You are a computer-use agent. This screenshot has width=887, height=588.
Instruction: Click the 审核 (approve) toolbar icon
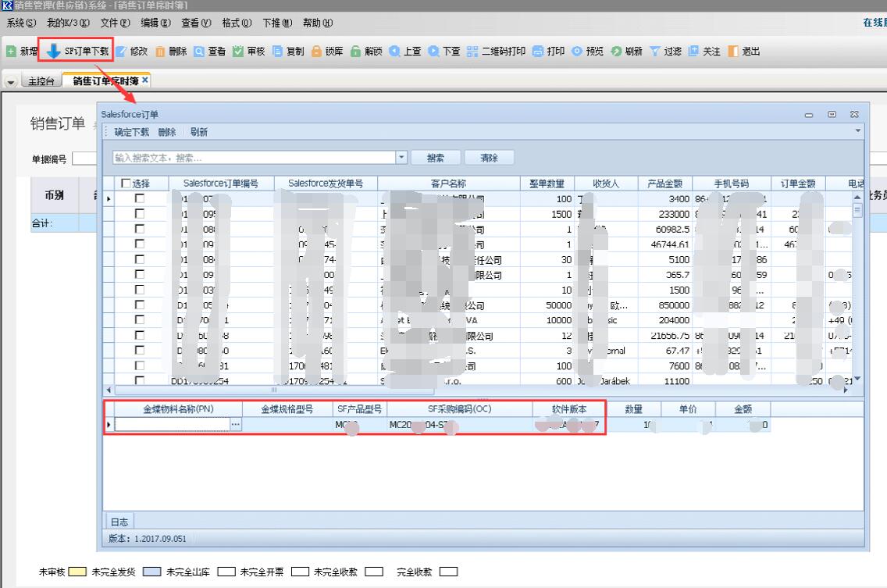(x=238, y=51)
